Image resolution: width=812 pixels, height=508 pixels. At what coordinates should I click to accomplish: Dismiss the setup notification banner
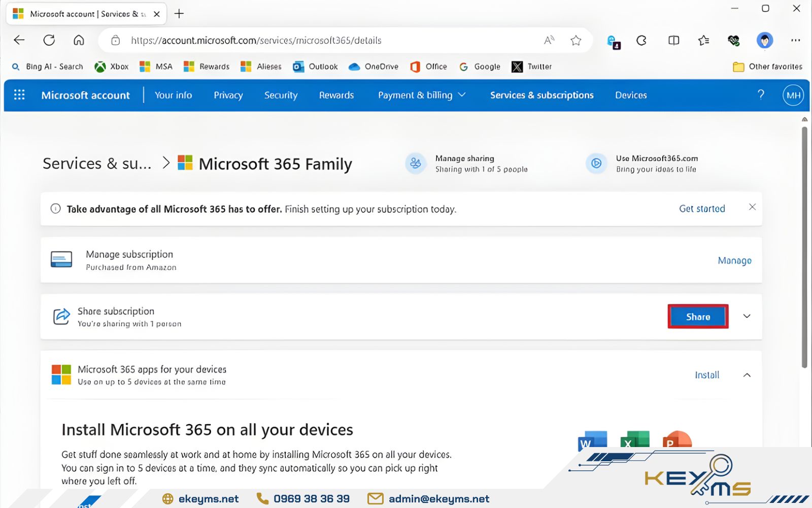[x=752, y=207]
